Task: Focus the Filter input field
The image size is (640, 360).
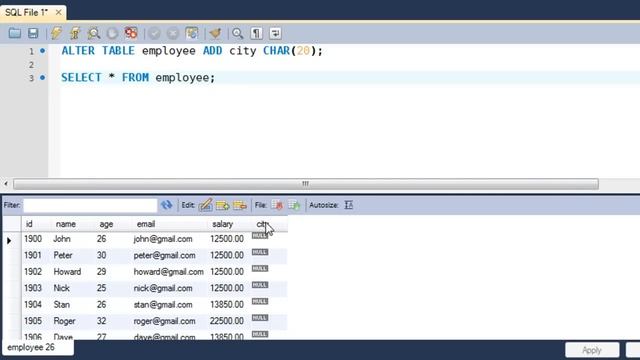Action: pyautogui.click(x=90, y=205)
